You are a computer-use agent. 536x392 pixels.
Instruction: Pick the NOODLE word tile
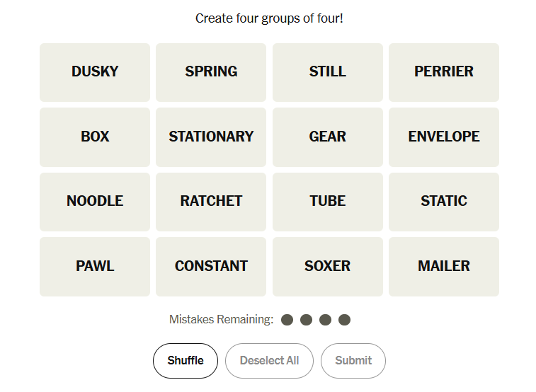pyautogui.click(x=95, y=202)
